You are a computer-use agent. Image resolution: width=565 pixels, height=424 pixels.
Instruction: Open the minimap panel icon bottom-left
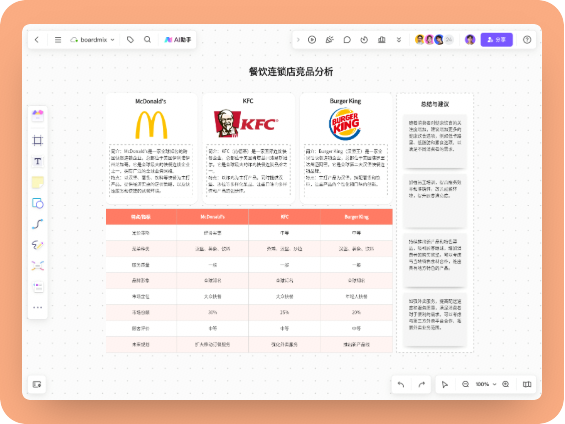coord(37,384)
